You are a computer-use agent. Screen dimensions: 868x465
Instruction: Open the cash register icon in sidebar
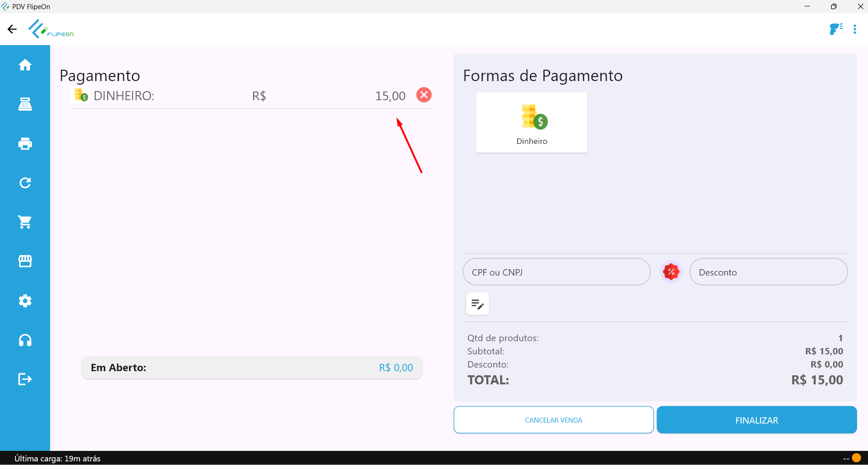(x=25, y=104)
